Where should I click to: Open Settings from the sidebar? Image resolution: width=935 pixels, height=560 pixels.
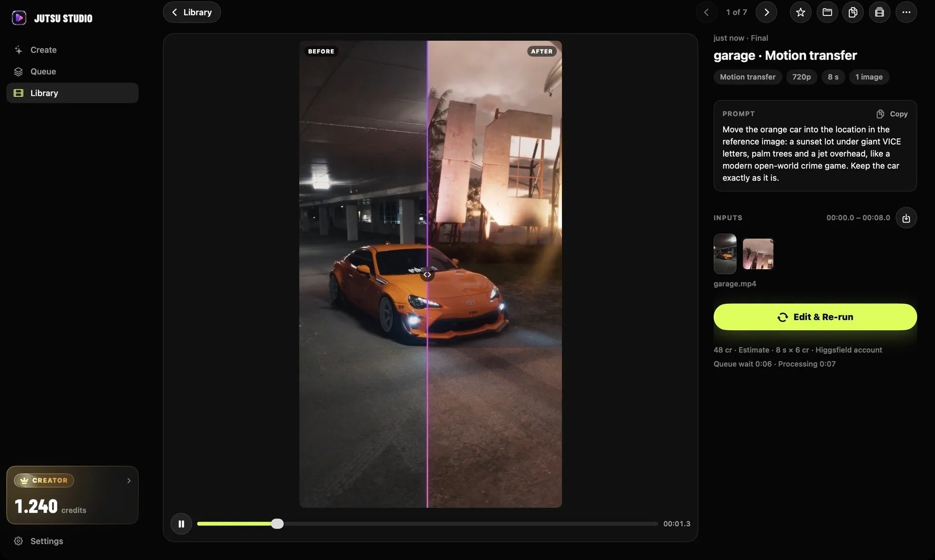(72, 541)
